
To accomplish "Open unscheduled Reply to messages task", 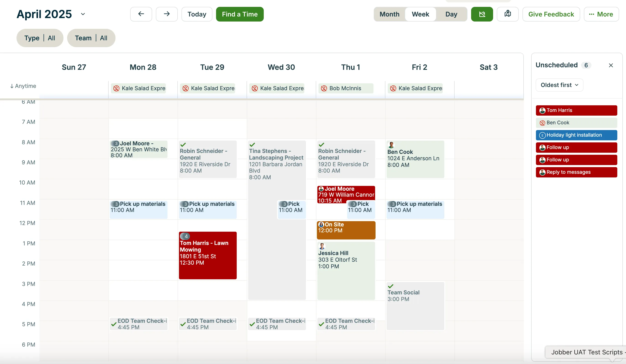I will pos(576,172).
